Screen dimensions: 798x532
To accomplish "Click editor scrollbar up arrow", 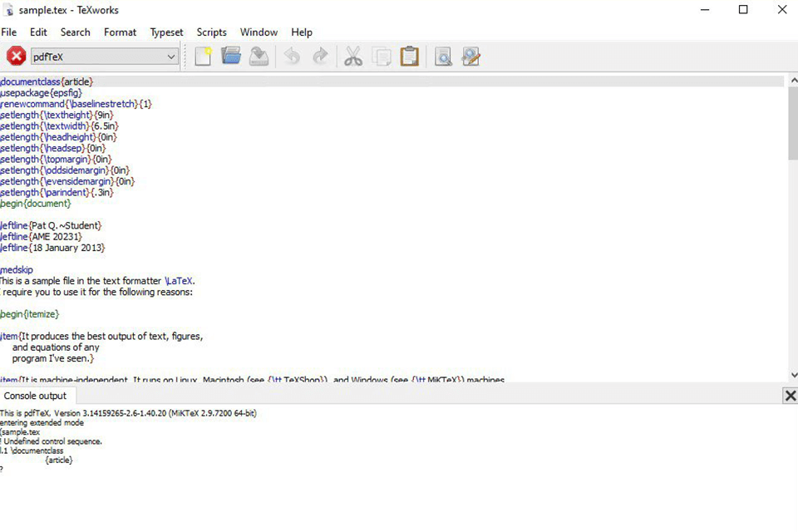I will (793, 81).
